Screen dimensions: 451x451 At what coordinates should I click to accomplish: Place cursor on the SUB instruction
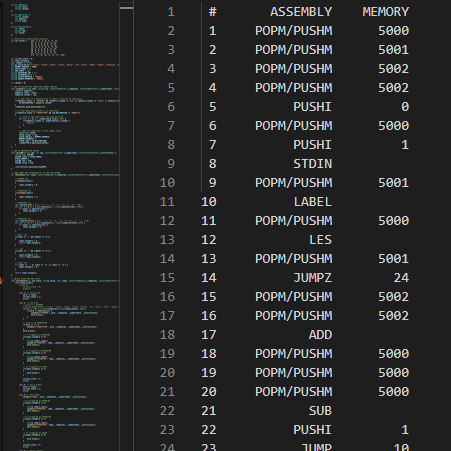(320, 411)
